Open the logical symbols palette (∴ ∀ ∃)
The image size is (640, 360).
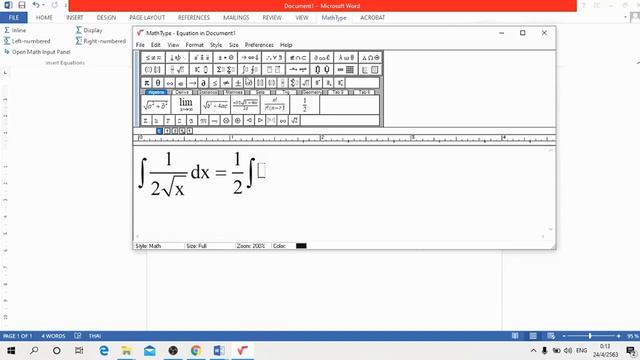pos(273,58)
